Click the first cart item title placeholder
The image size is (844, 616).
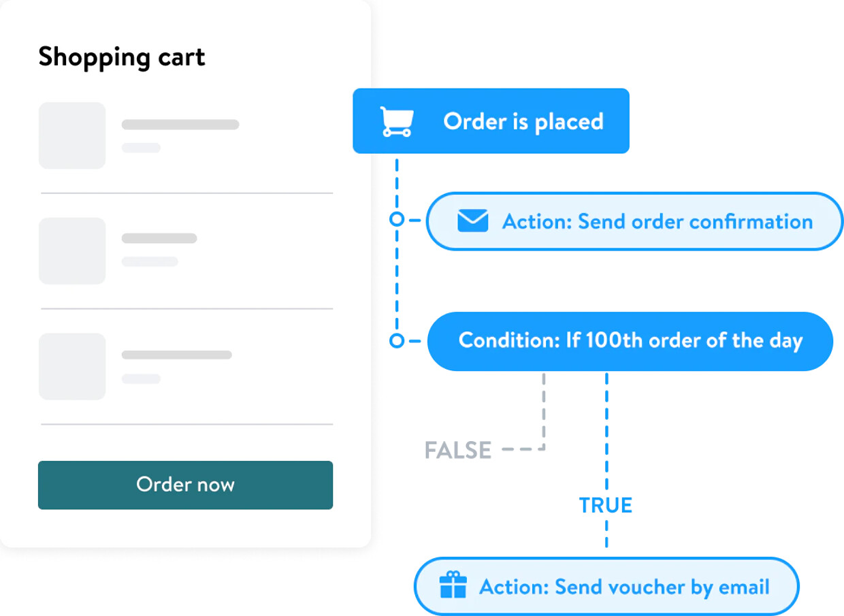[180, 125]
